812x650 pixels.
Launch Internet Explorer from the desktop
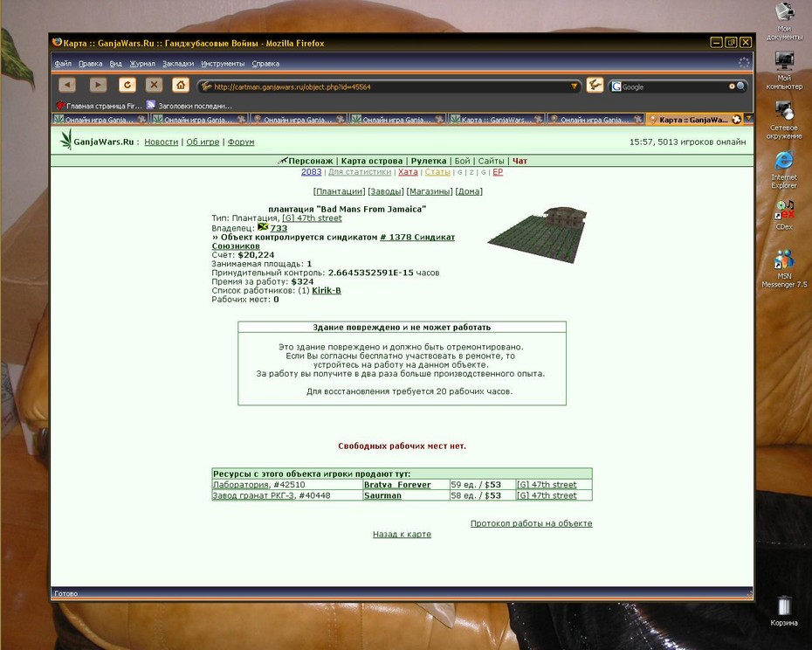(784, 170)
